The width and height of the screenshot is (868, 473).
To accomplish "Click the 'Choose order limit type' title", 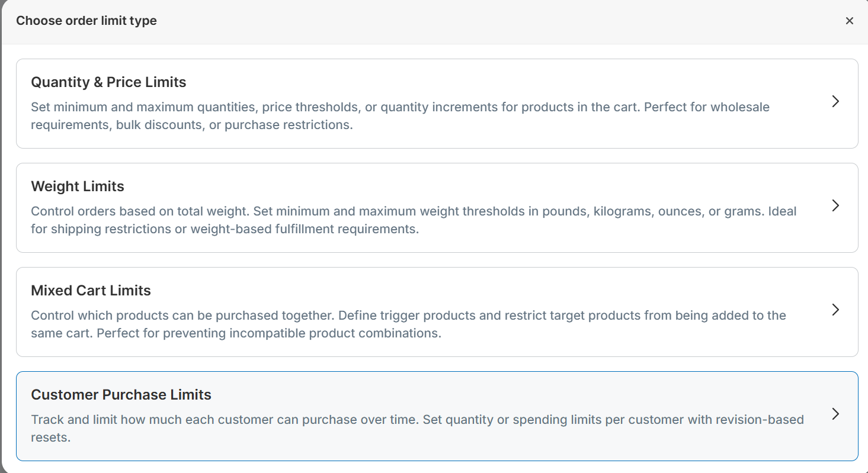I will (87, 21).
